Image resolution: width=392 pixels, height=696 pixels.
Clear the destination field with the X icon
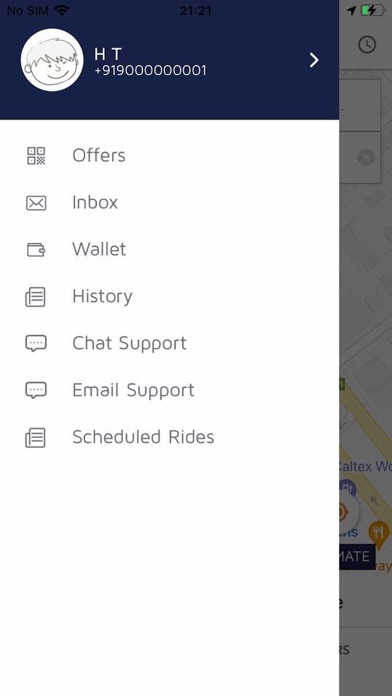(x=366, y=157)
